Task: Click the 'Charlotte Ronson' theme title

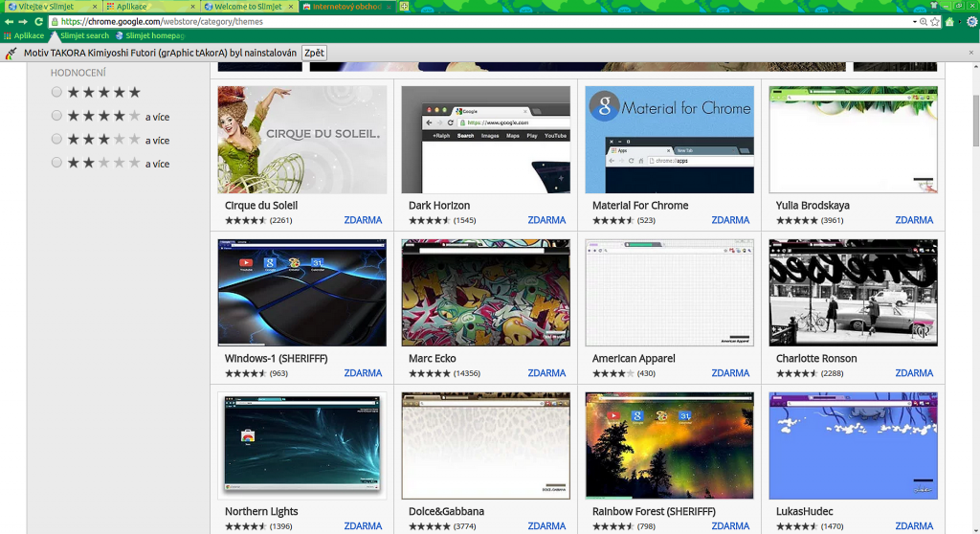Action: pyautogui.click(x=816, y=358)
